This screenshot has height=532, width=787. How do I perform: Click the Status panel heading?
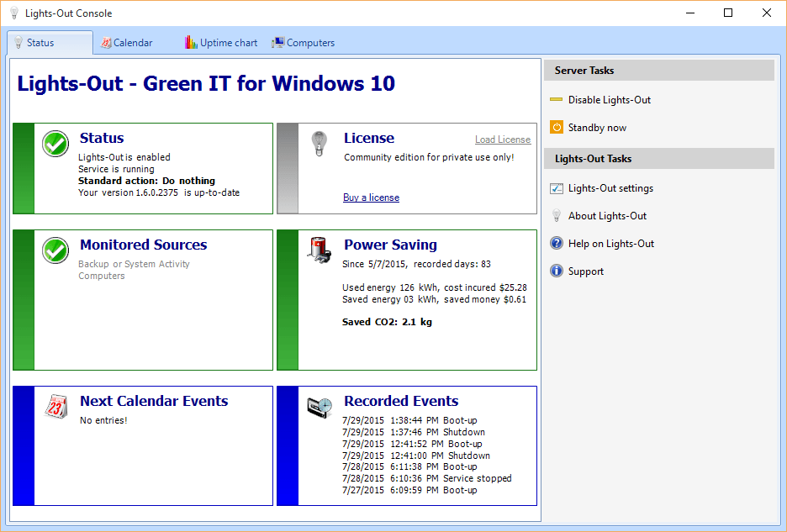coord(102,138)
